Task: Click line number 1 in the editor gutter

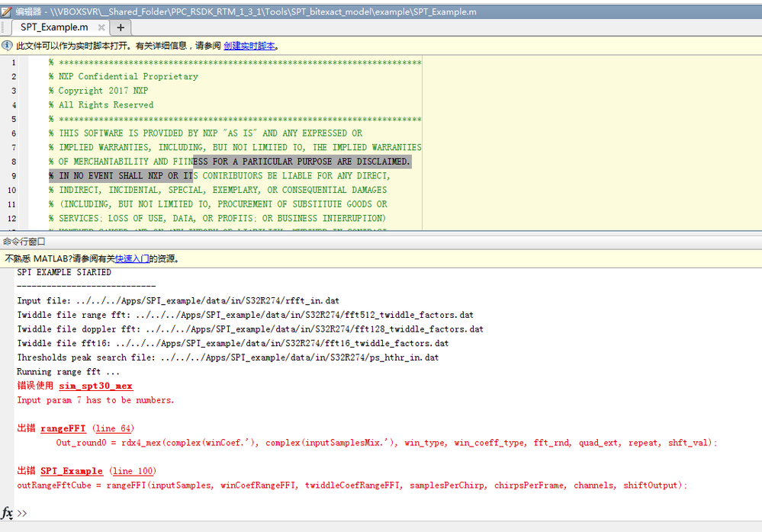Action: point(14,62)
